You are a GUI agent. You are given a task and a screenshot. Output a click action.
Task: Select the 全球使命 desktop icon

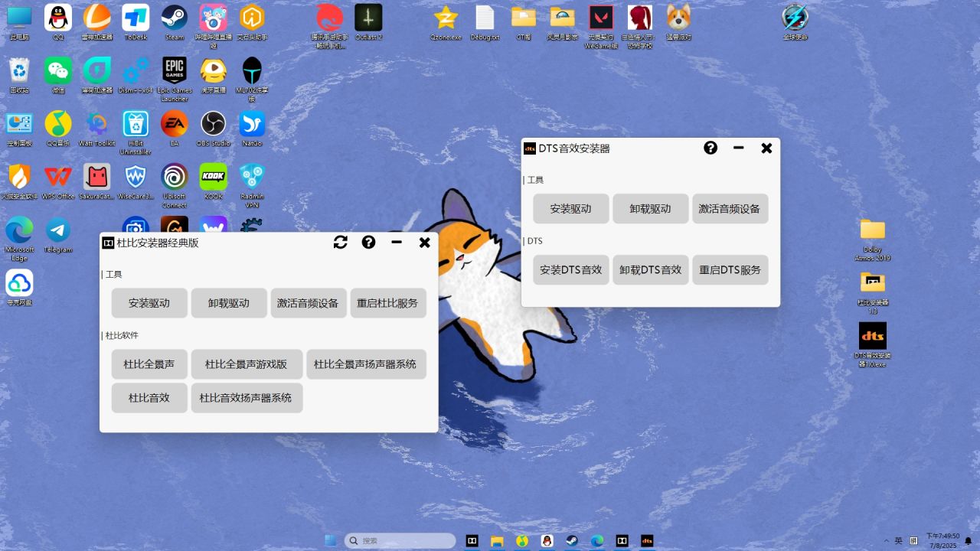point(795,21)
